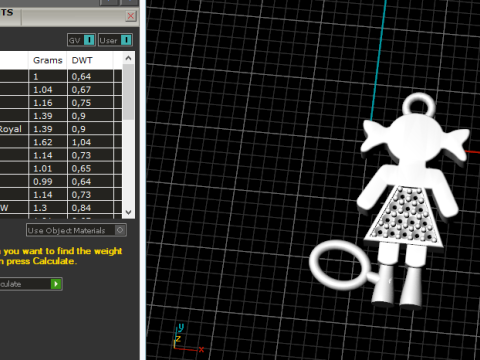Click the table scrollbar down arrow
The height and width of the screenshot is (360, 480).
pyautogui.click(x=128, y=212)
